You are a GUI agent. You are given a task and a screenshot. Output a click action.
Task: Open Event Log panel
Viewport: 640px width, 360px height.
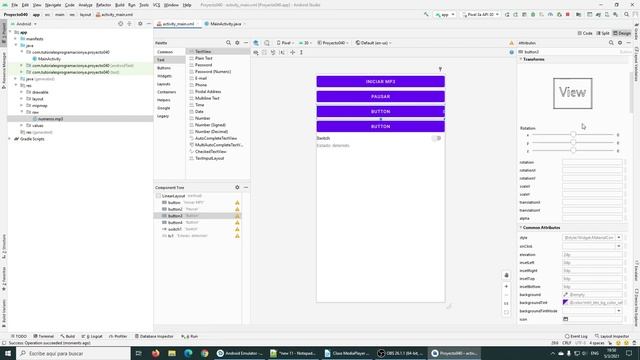(x=576, y=336)
